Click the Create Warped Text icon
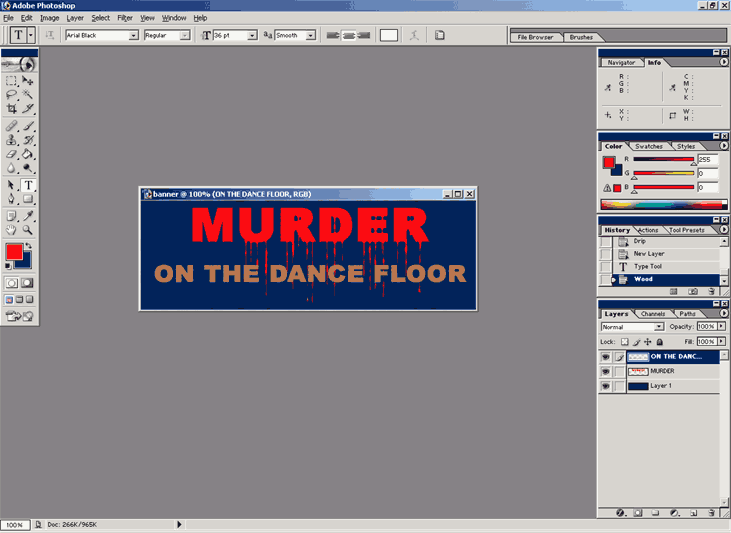Viewport: 731px width, 533px height. (x=414, y=35)
